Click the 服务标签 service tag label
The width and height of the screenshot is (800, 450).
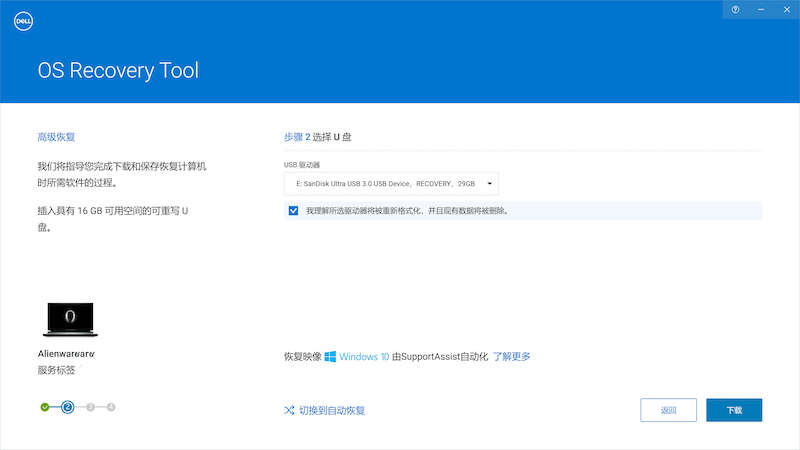click(56, 370)
